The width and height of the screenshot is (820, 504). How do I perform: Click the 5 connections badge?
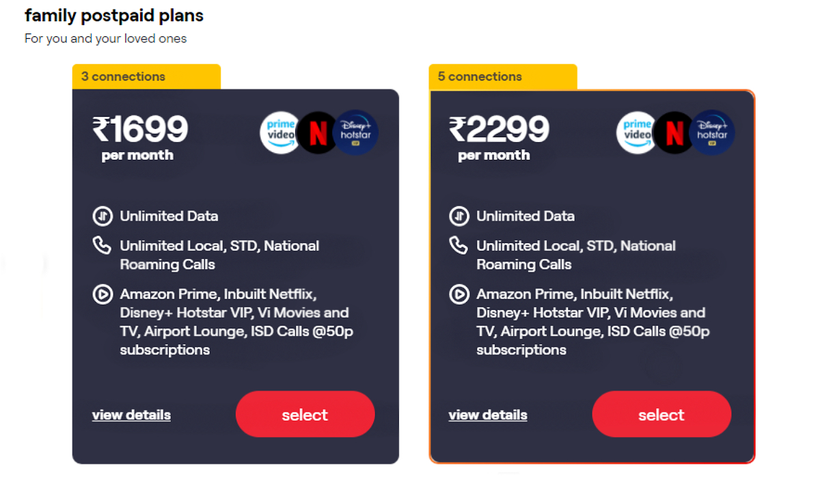(x=479, y=76)
